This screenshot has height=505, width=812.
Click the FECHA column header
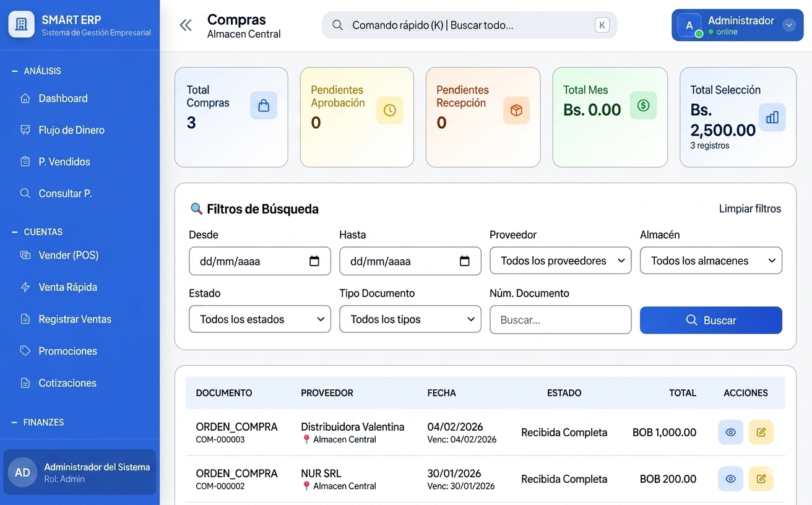click(x=441, y=393)
